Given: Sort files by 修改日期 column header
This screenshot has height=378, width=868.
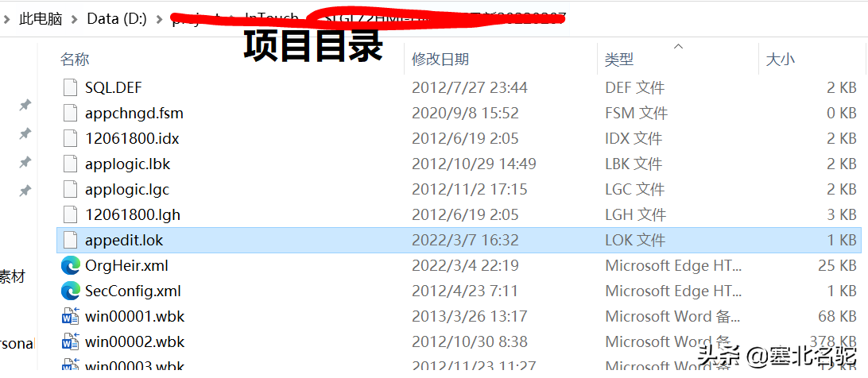Looking at the screenshot, I should (x=440, y=60).
